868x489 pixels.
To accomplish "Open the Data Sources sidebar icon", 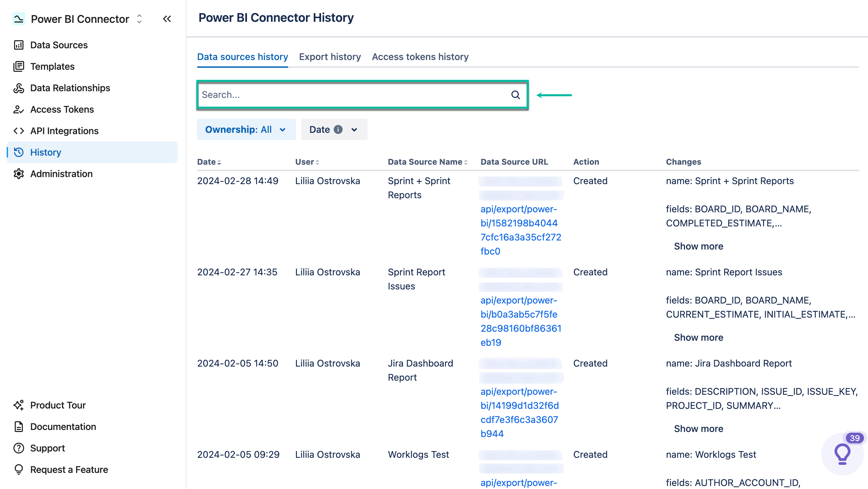I will tap(19, 45).
